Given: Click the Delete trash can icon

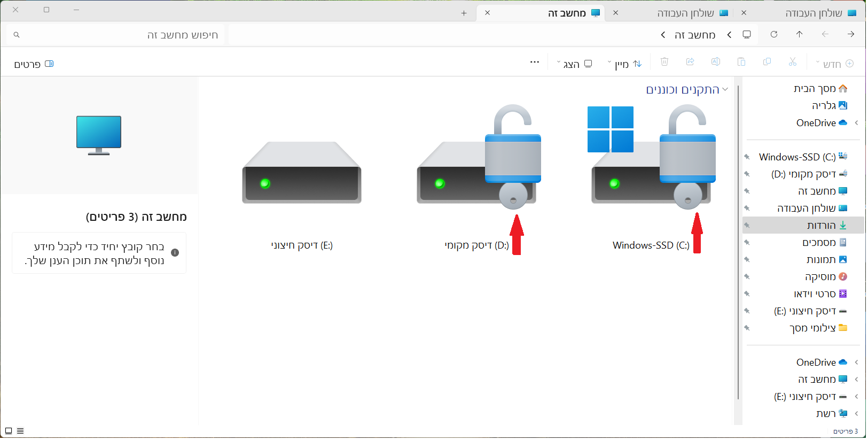Looking at the screenshot, I should coord(664,62).
